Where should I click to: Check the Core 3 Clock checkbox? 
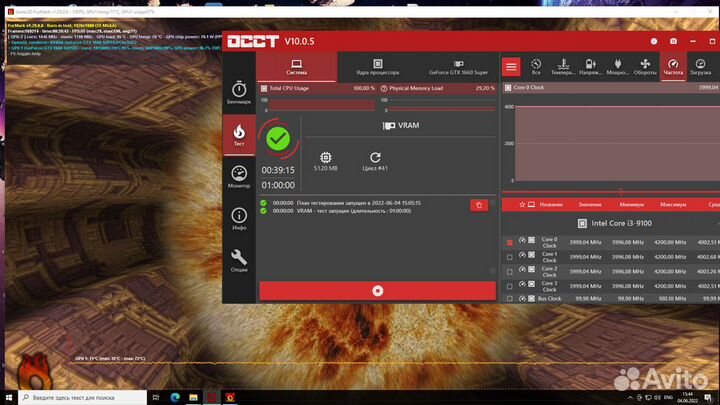coord(509,287)
